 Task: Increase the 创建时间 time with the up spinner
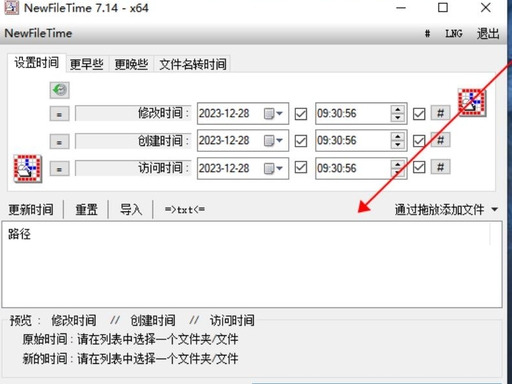coord(398,137)
